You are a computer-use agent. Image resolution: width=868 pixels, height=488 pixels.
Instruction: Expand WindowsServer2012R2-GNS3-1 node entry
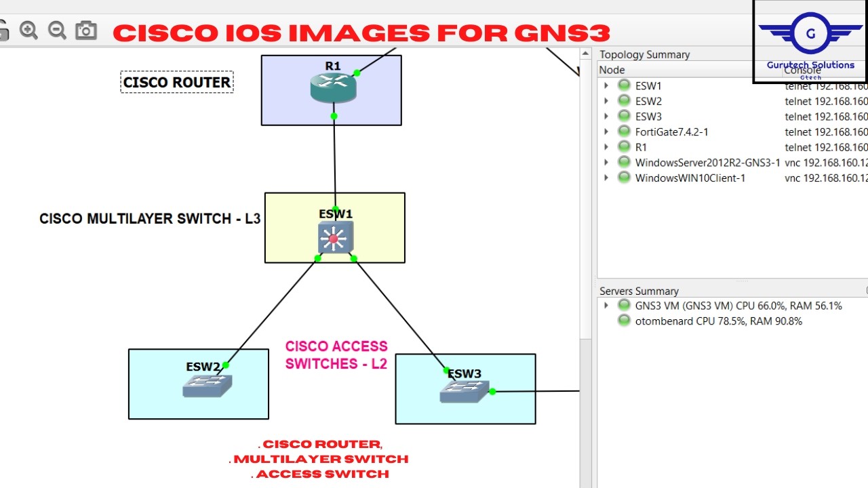tap(606, 162)
